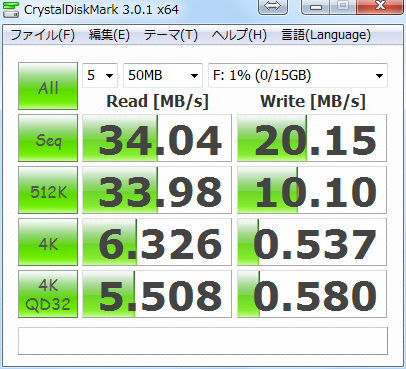Click the Write [MB/s] column header
This screenshot has width=406, height=369.
coord(313,101)
